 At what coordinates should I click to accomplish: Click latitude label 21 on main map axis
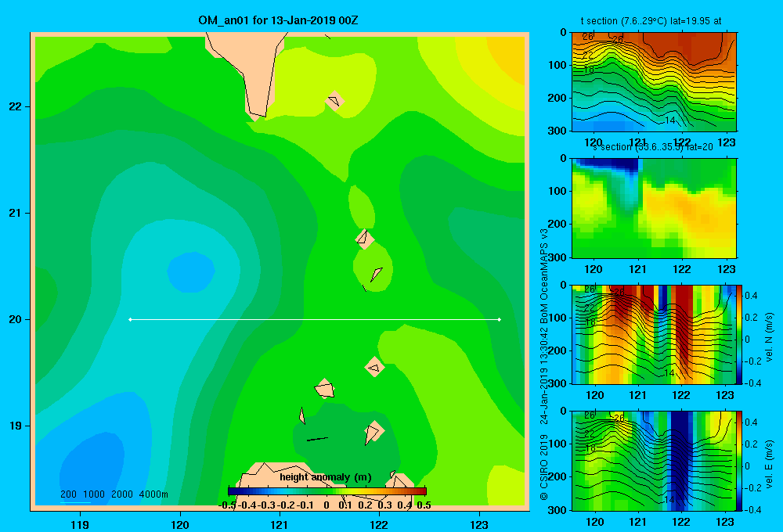15,213
